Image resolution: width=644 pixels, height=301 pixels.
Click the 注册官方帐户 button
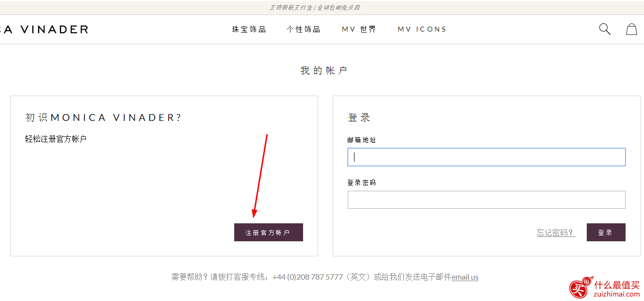point(269,232)
